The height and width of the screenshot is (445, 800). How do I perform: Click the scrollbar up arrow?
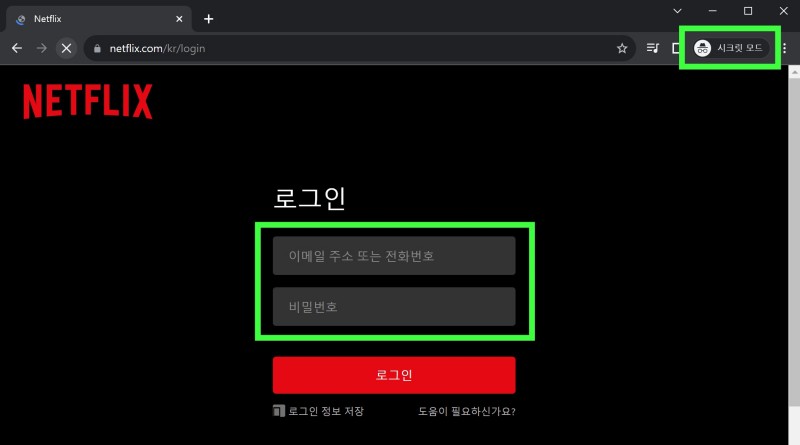coord(794,71)
